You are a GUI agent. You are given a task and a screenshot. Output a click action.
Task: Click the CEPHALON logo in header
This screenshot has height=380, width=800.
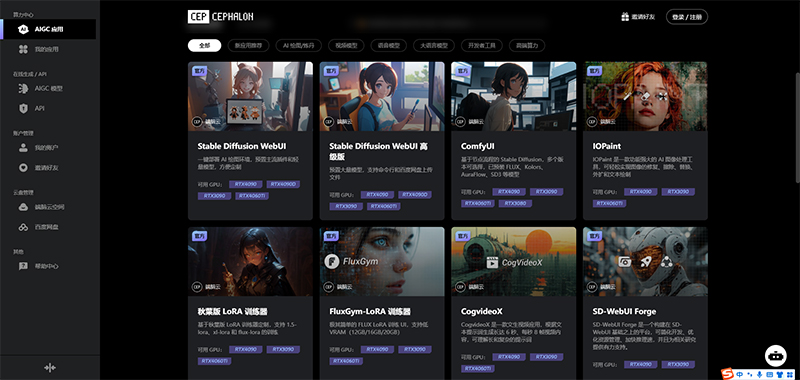pyautogui.click(x=220, y=17)
